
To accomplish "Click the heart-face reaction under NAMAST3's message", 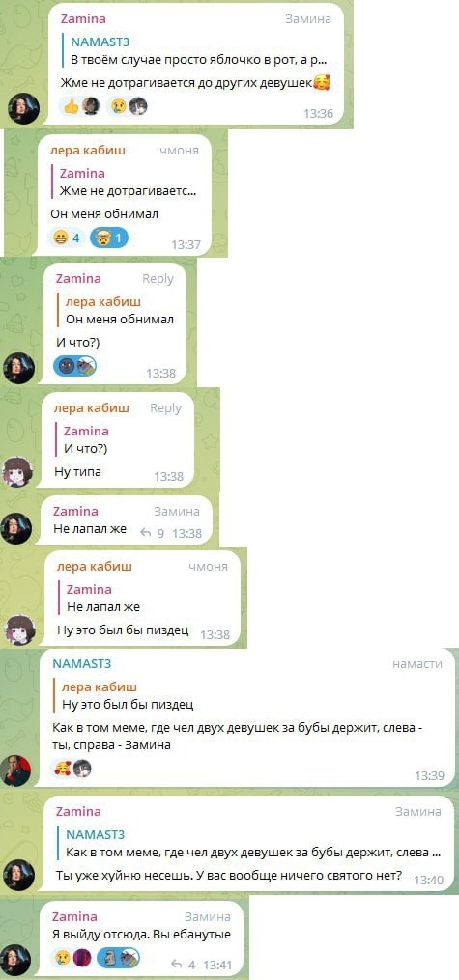I will click(x=72, y=769).
